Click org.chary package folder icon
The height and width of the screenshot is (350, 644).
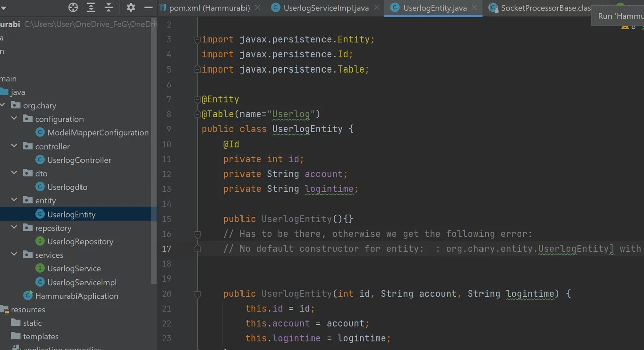[16, 105]
